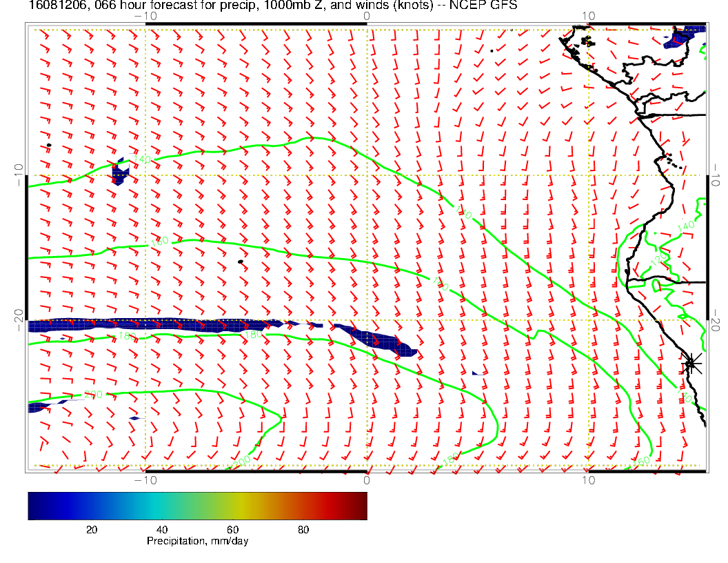Click the 10 longitude label on the bottom axis

587,480
